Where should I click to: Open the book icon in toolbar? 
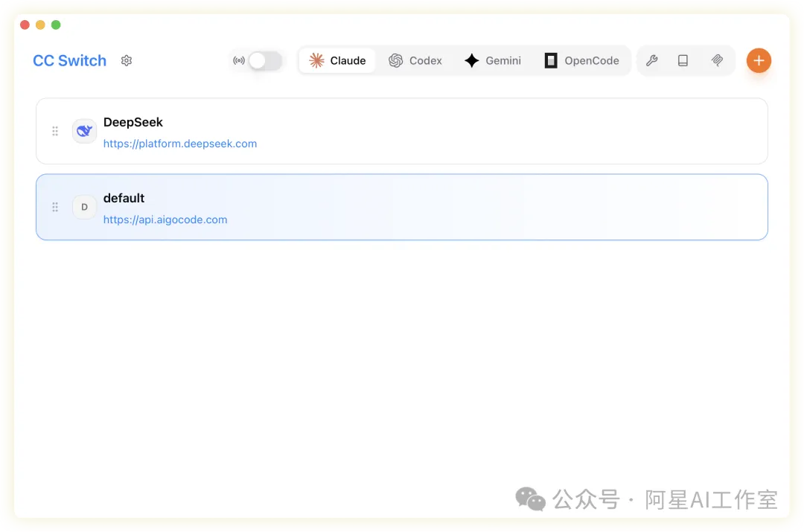683,61
